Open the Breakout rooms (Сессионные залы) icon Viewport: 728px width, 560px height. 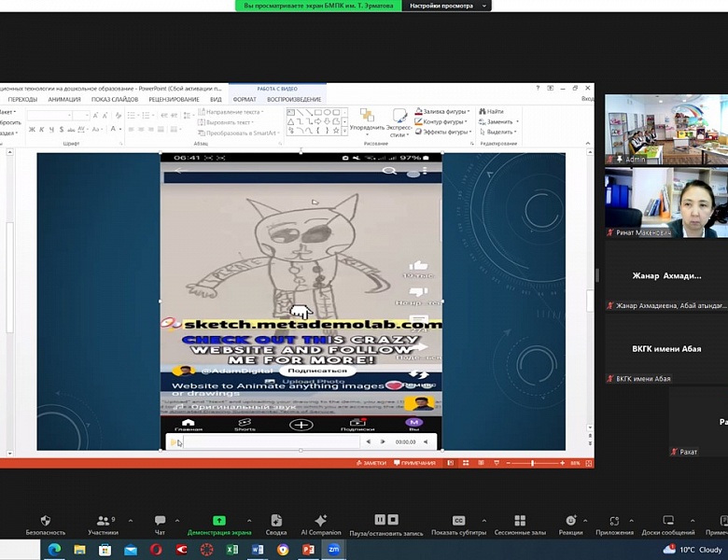pos(519,521)
